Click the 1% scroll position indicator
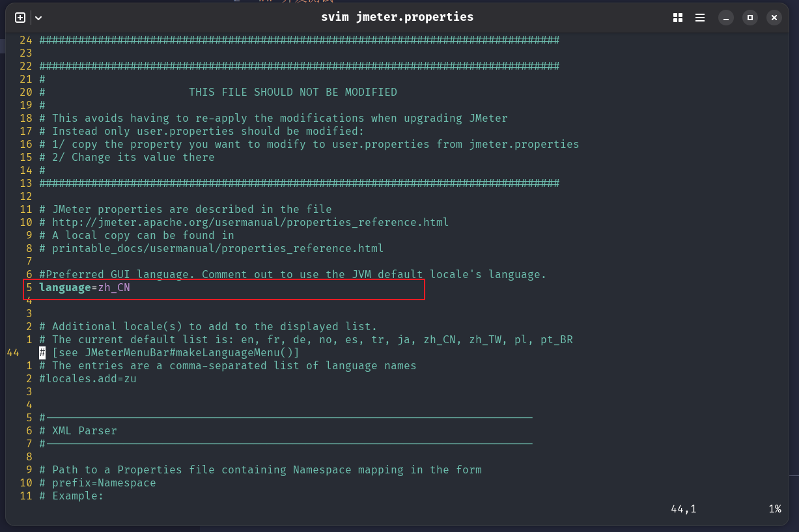The height and width of the screenshot is (532, 799). click(x=775, y=509)
